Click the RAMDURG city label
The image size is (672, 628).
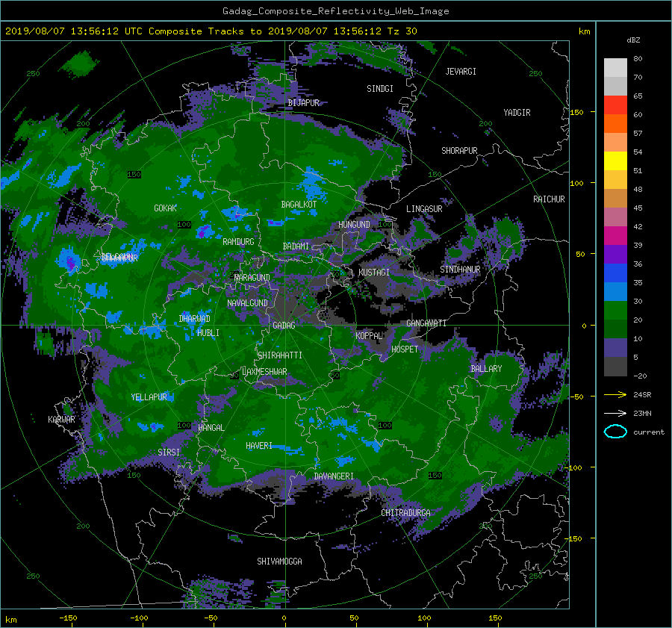[238, 242]
